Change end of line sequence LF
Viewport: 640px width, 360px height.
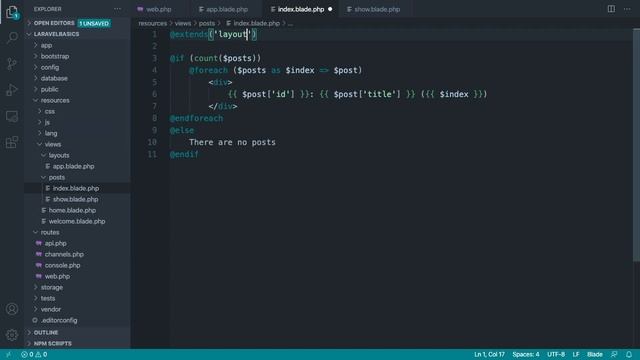tap(576, 354)
